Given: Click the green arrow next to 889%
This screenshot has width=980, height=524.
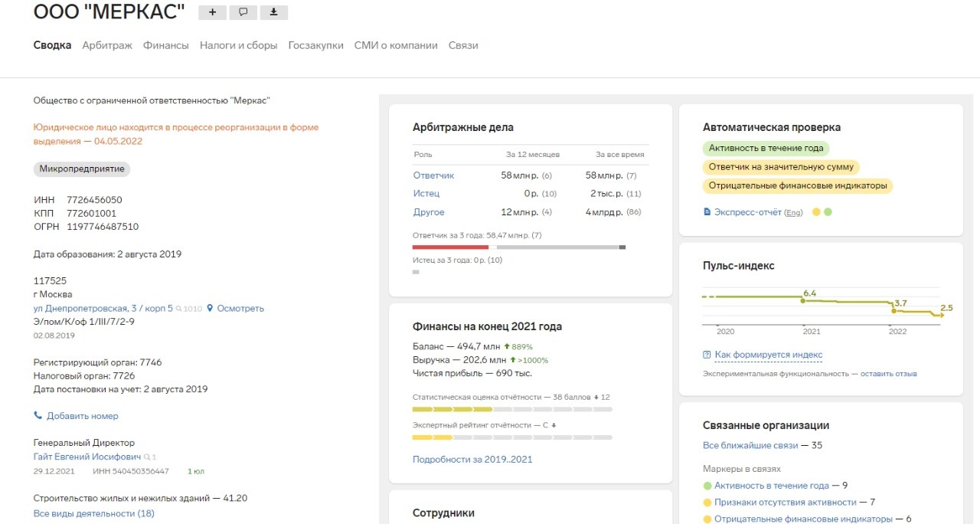Looking at the screenshot, I should tap(507, 347).
